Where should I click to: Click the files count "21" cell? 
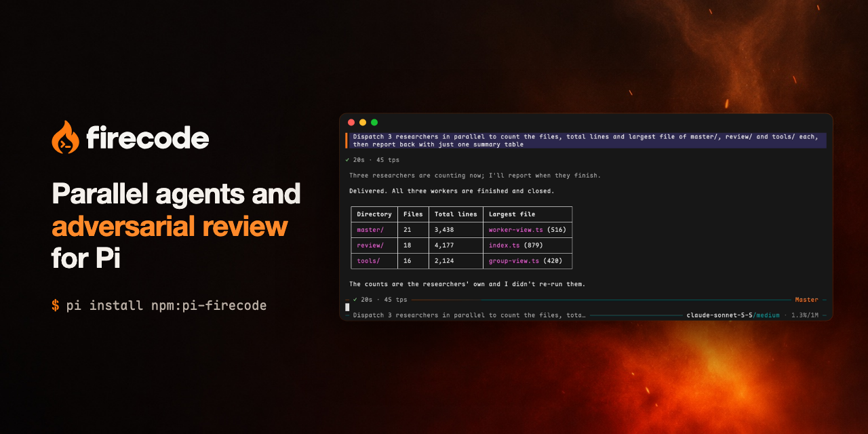pos(413,230)
